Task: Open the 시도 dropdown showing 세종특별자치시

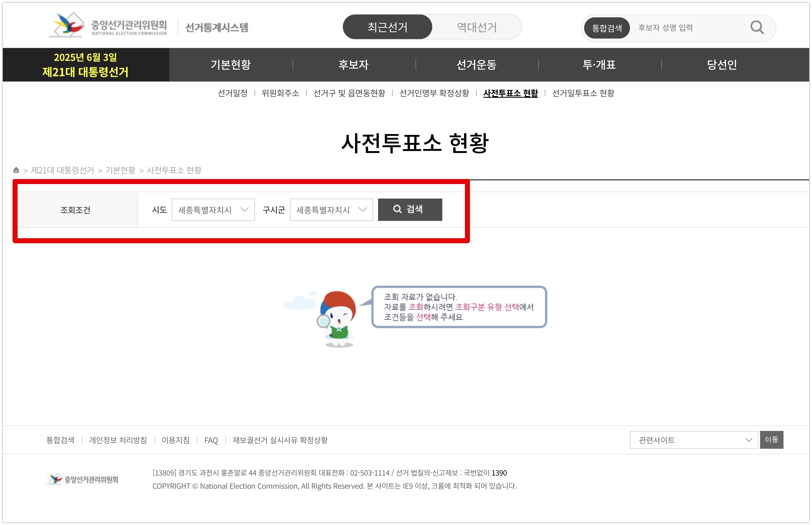Action: 213,210
